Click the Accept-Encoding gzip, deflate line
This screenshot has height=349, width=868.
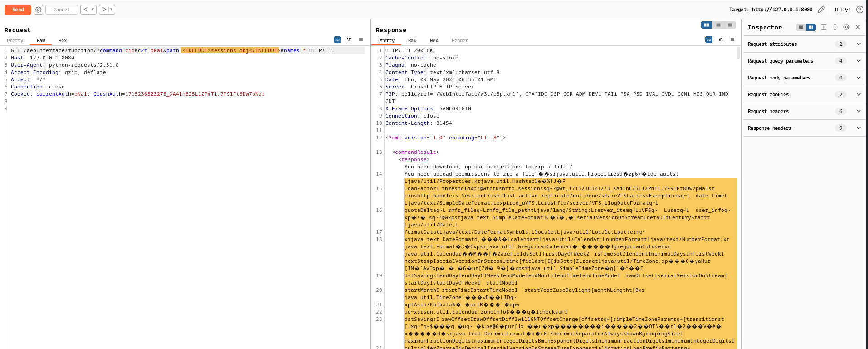[59, 72]
